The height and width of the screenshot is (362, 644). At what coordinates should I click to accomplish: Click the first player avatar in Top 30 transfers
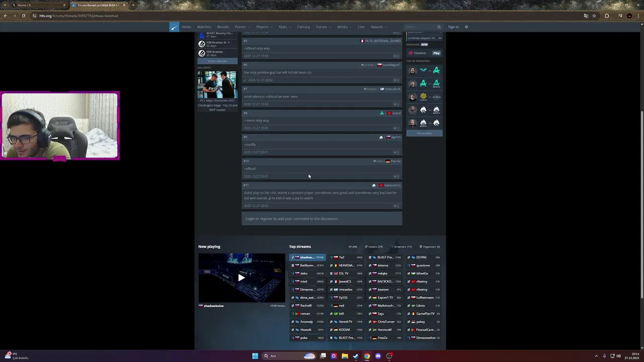coord(413,70)
